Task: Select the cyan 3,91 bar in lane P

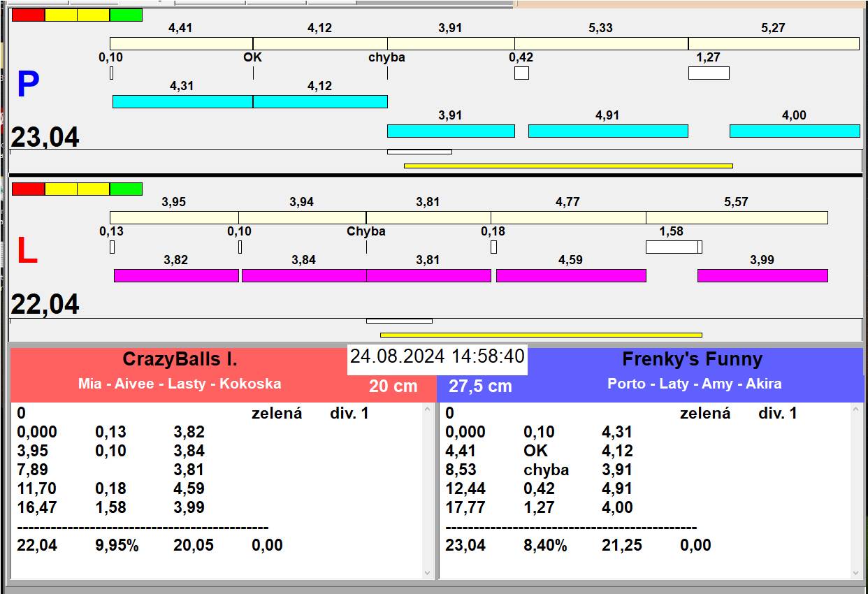Action: [451, 131]
